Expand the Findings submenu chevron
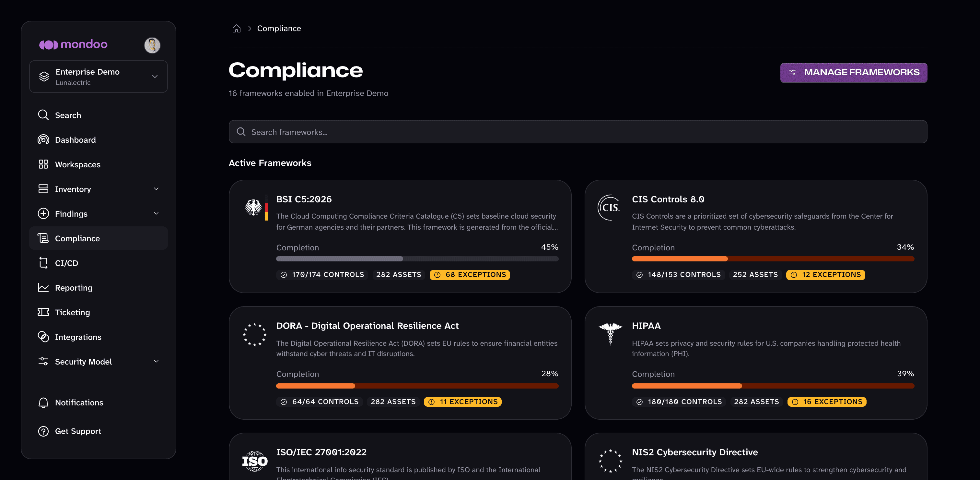The width and height of the screenshot is (980, 480). pyautogui.click(x=156, y=213)
